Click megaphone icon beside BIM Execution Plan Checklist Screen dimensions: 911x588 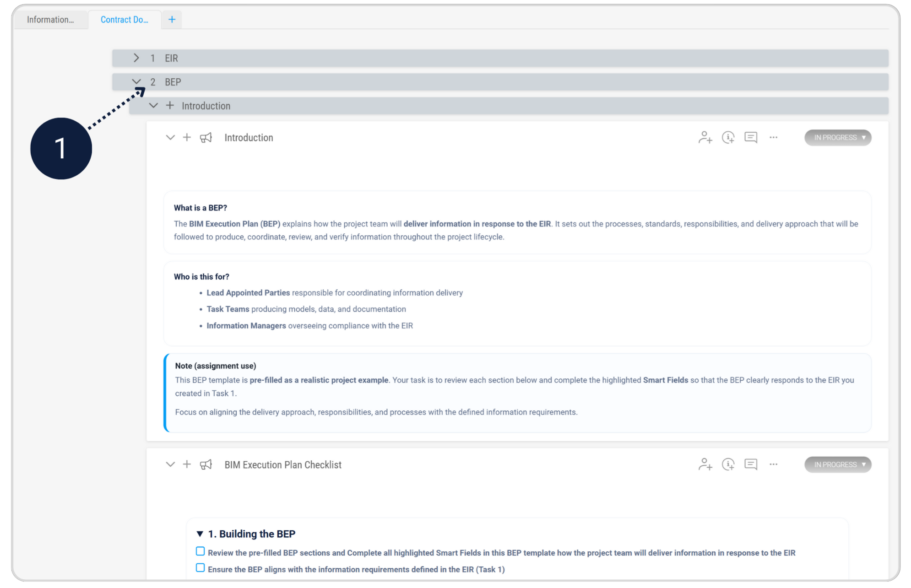(206, 464)
